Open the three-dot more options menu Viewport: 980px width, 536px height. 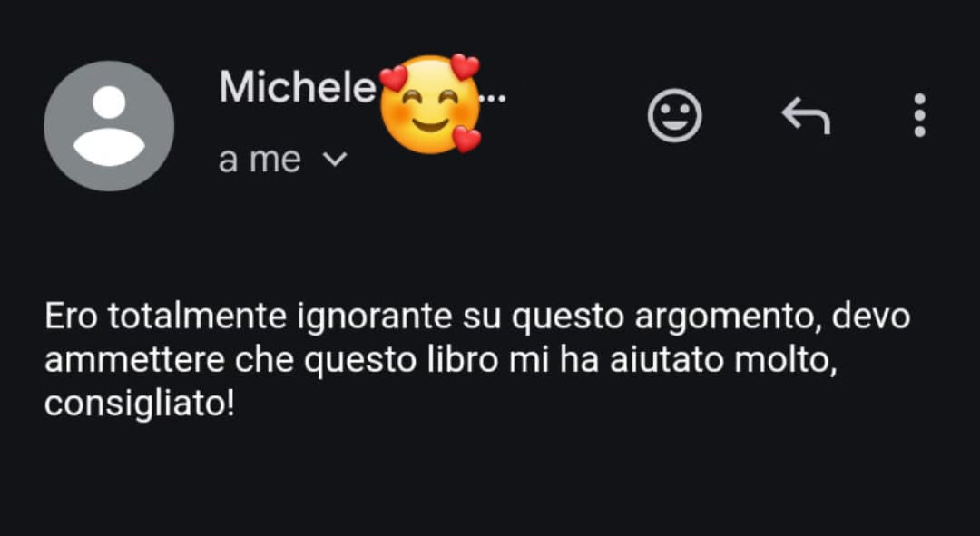919,115
